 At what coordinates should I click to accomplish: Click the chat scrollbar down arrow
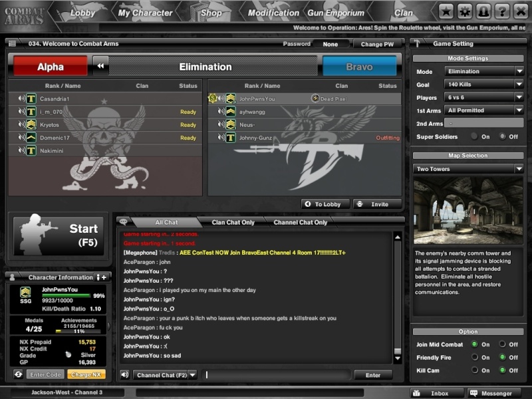397,358
